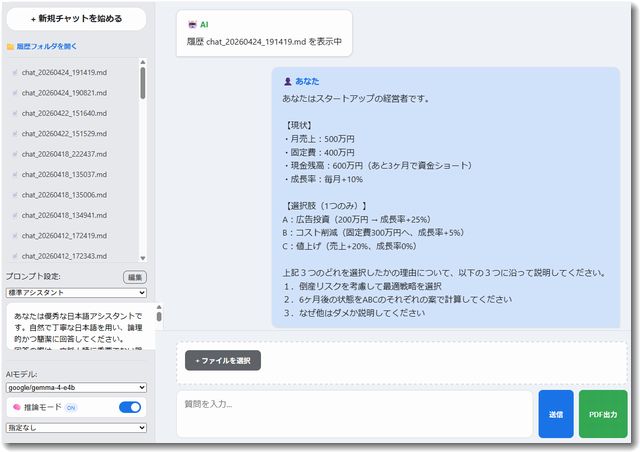Click file icon next to chat_20260418_222437.md
The height and width of the screenshot is (452, 640).
(15, 154)
